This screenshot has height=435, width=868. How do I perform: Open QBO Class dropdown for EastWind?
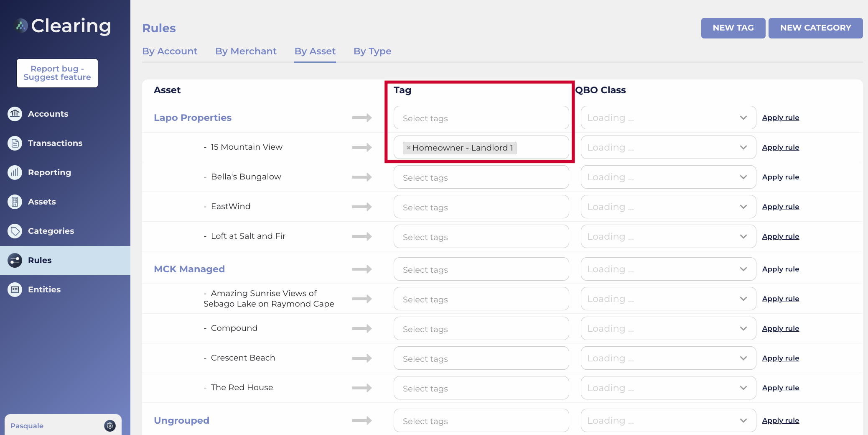tap(668, 207)
